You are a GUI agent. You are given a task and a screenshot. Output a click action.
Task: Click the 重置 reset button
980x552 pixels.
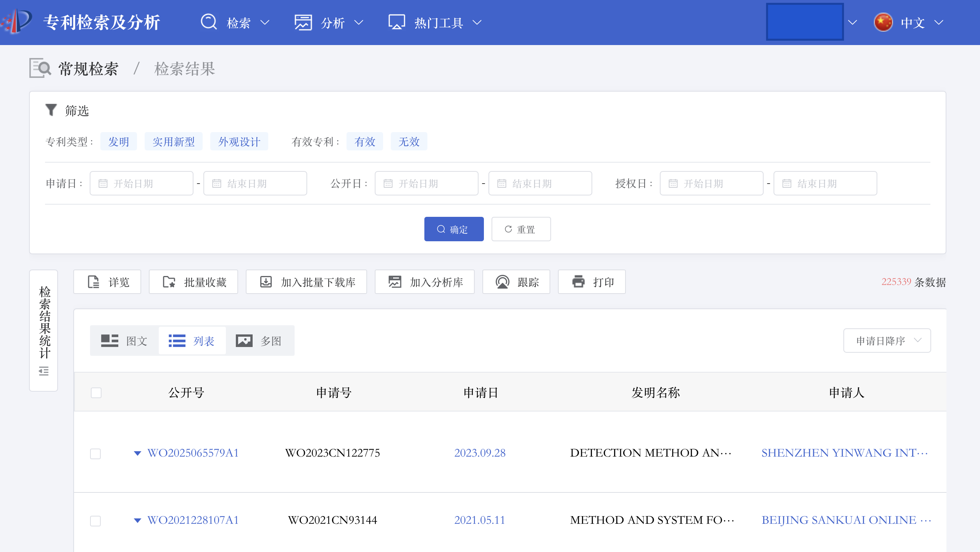point(521,229)
